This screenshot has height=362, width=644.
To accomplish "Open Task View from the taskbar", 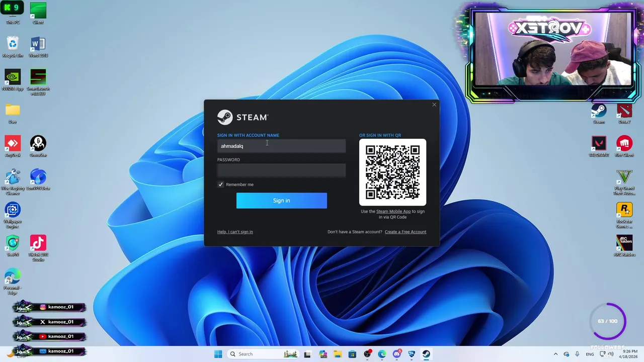I will pos(307,354).
